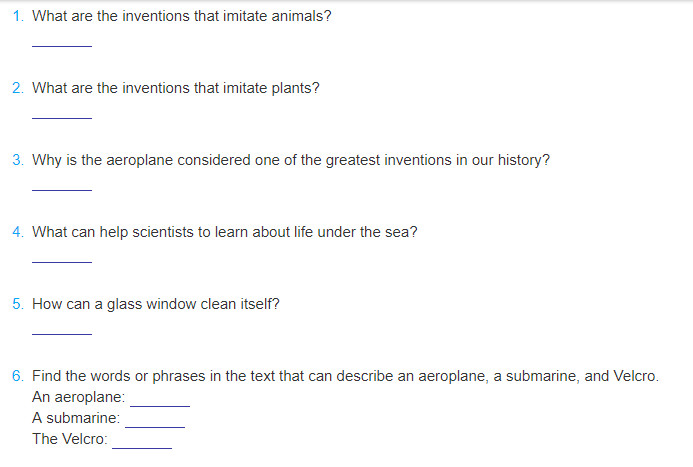Click the blue number 3 marker
Image resolution: width=693 pixels, height=467 pixels.
click(18, 160)
